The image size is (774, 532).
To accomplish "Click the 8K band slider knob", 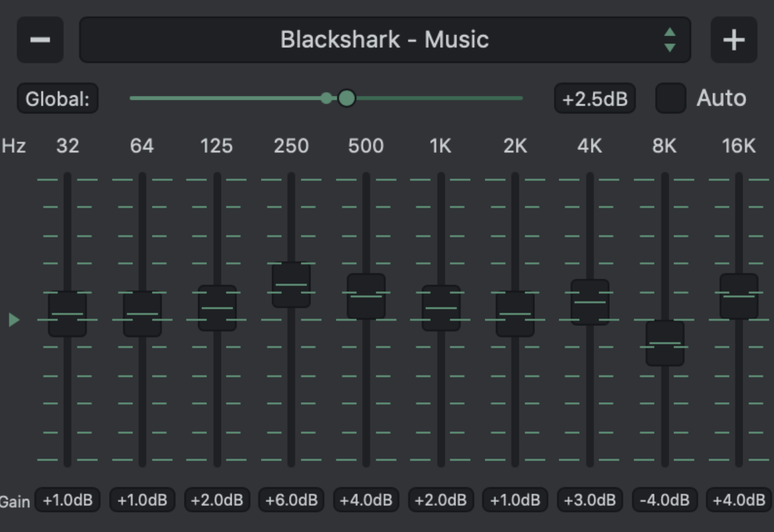I will (x=665, y=343).
